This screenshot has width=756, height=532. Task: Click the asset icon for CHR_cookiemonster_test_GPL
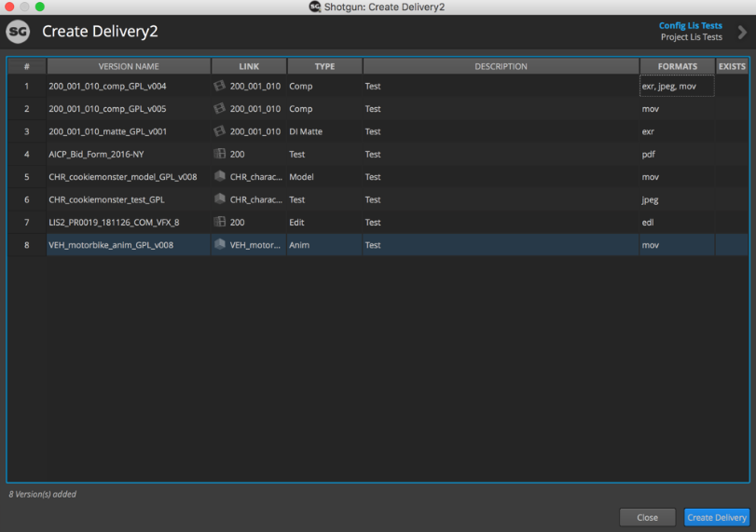(x=219, y=199)
